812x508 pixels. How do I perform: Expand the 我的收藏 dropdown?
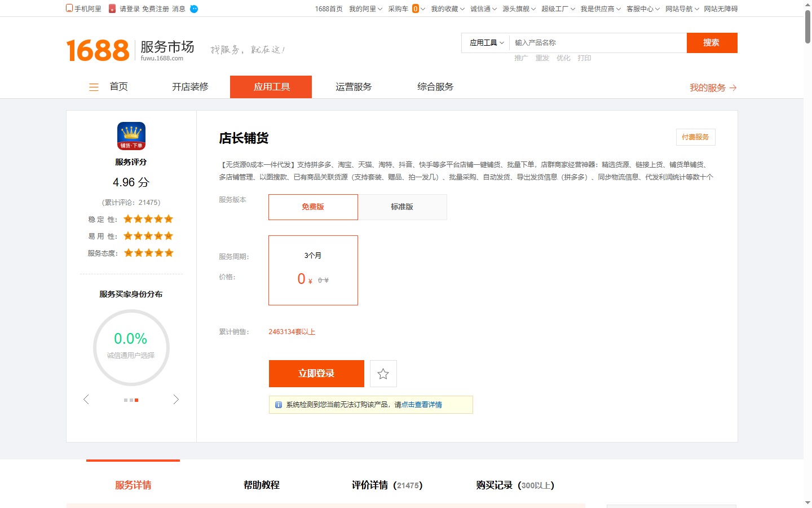pos(448,9)
